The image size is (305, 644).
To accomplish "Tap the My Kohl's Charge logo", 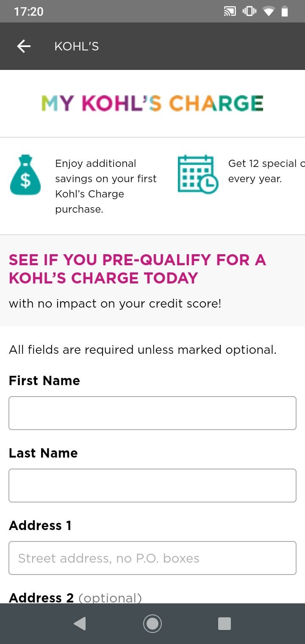I will [152, 103].
